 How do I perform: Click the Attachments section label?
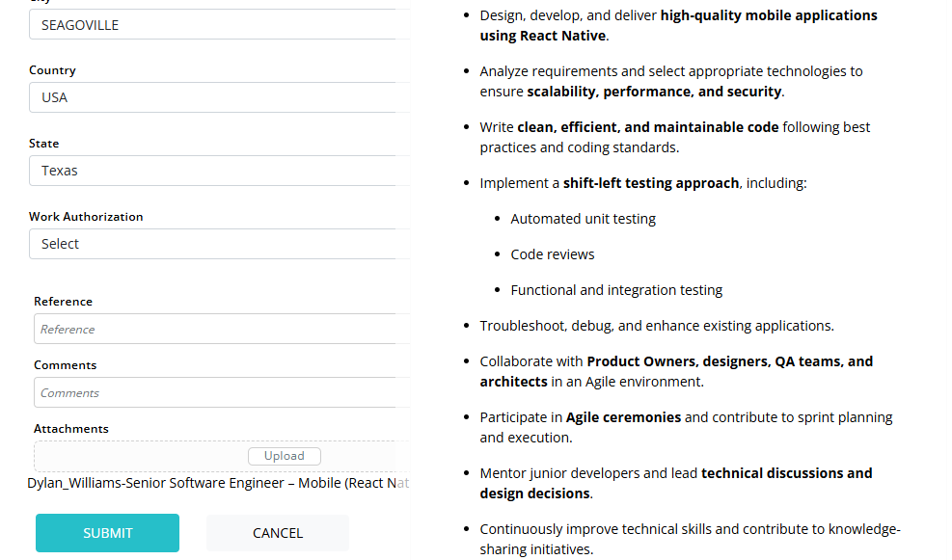pyautogui.click(x=70, y=429)
